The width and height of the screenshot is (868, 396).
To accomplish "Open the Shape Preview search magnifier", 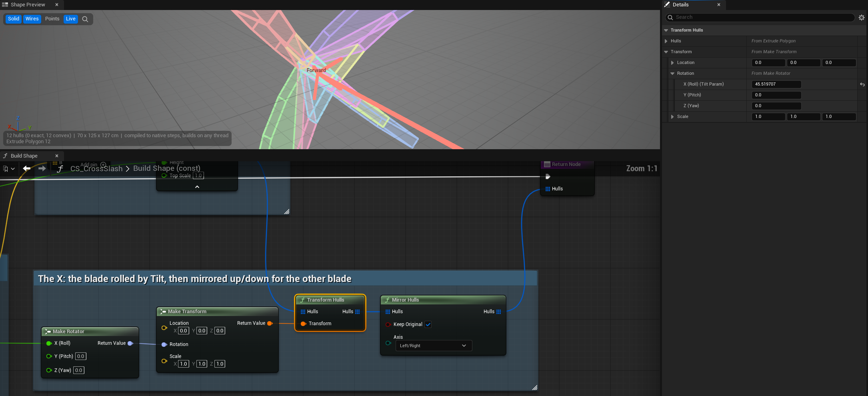I will coord(85,19).
